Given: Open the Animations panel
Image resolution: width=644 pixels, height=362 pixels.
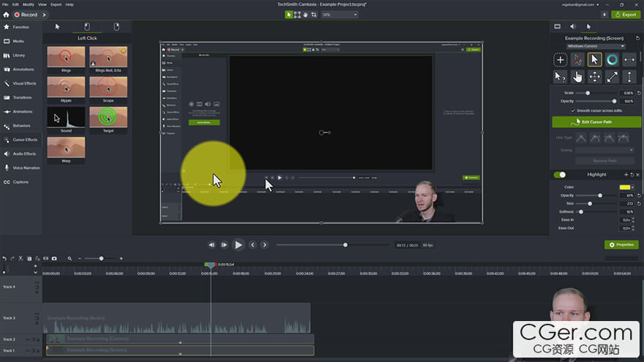Looking at the screenshot, I should [x=18, y=112].
